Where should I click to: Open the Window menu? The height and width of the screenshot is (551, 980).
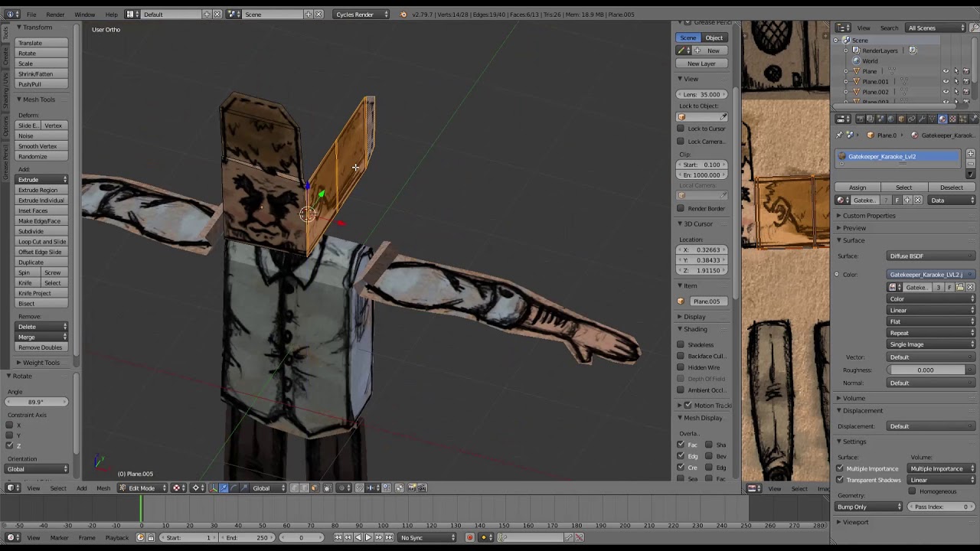tap(85, 15)
